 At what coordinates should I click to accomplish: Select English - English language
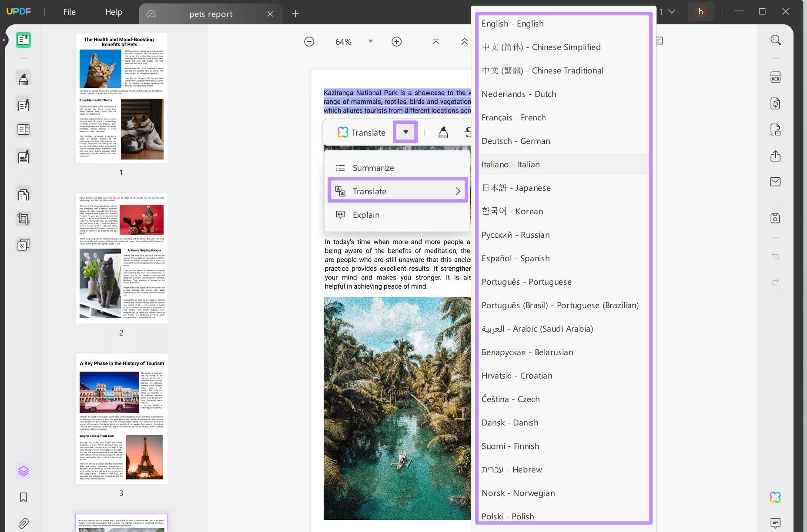[x=564, y=23]
